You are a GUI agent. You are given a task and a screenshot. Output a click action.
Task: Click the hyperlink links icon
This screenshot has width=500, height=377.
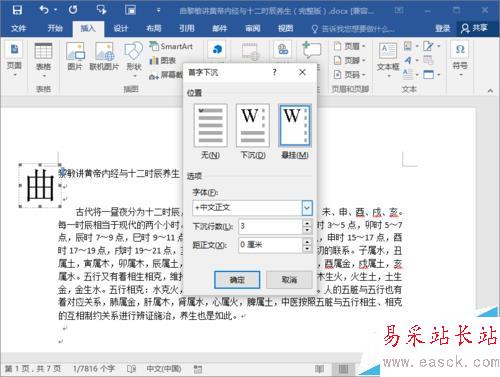(283, 50)
